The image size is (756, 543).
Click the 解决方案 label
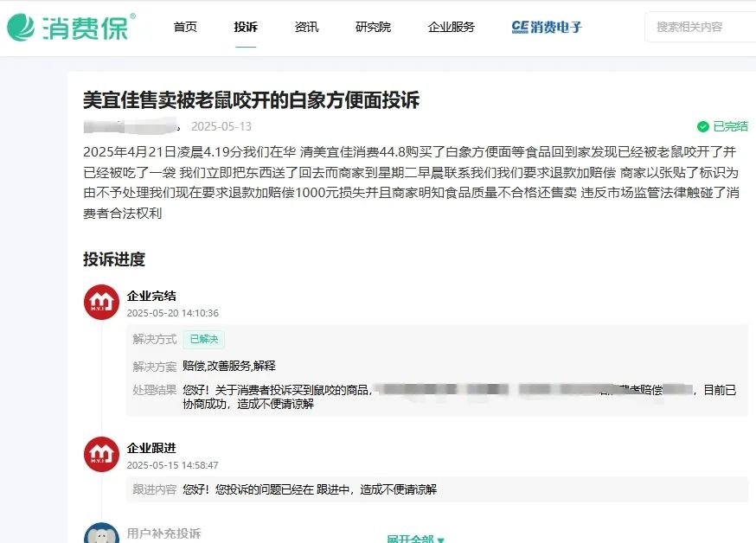[x=155, y=367]
